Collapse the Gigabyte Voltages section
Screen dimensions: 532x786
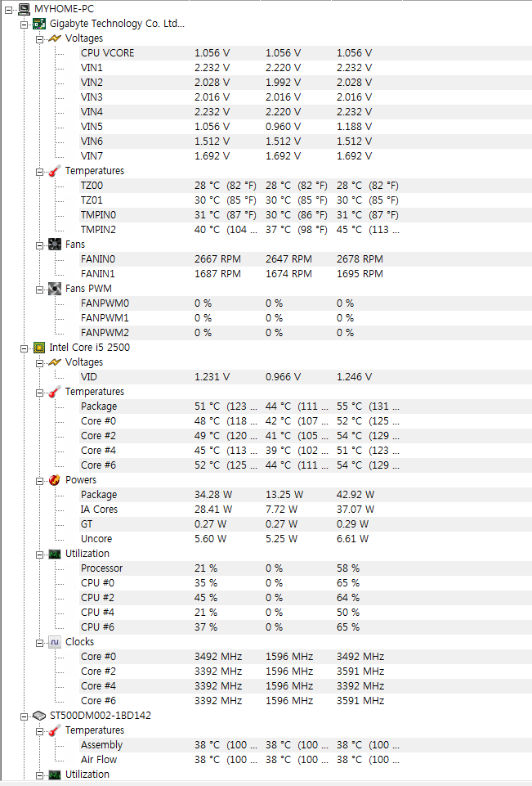coord(39,39)
